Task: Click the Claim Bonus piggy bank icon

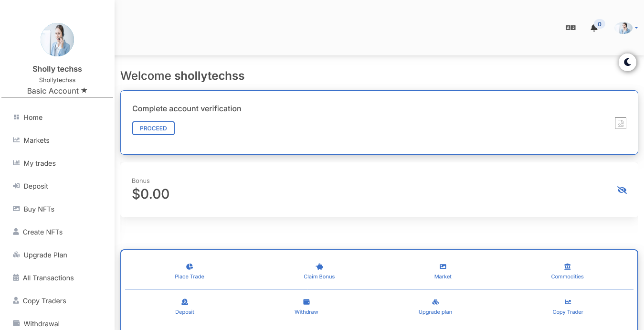Action: click(319, 266)
